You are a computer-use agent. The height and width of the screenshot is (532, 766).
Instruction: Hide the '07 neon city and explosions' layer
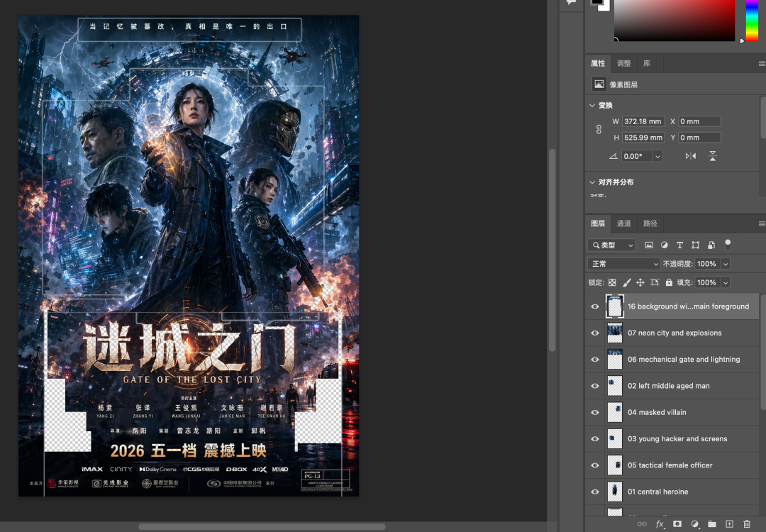pos(595,333)
